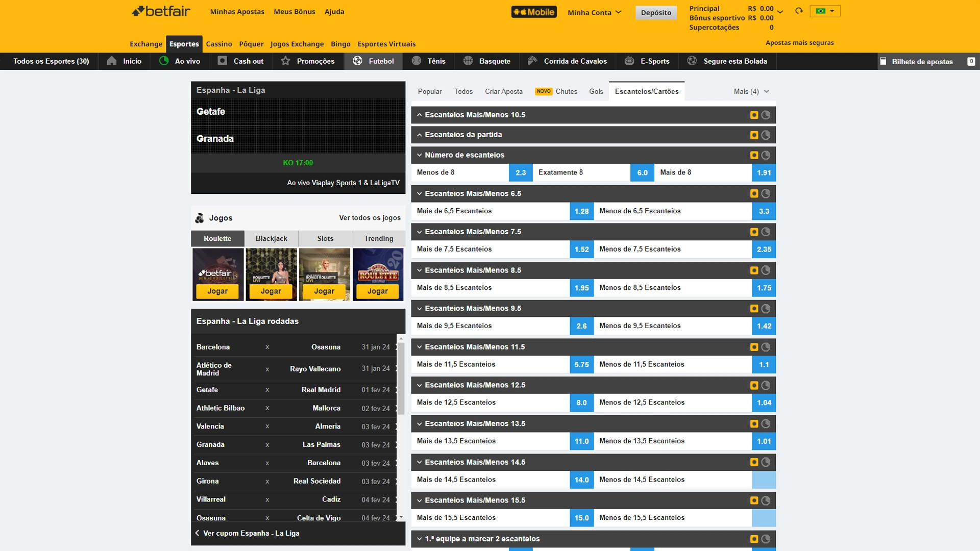Open Corrida de Cavalos horse icon
Screen dimensions: 980x551
point(532,61)
